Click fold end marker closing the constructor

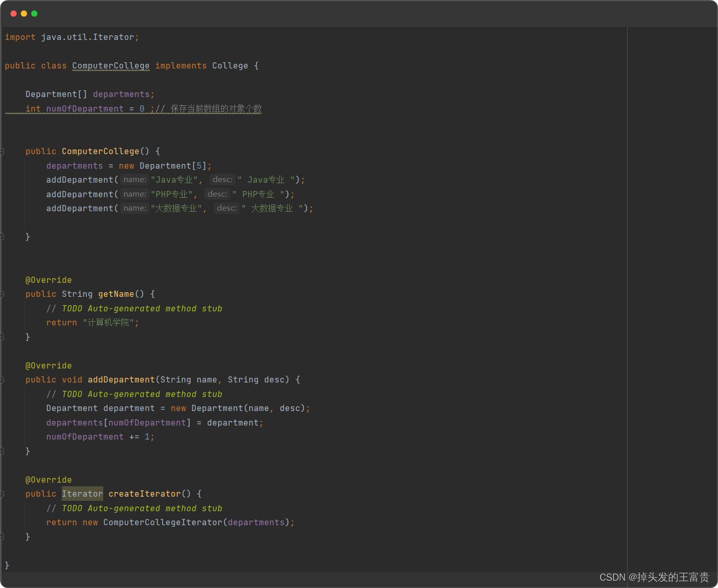click(x=2, y=237)
